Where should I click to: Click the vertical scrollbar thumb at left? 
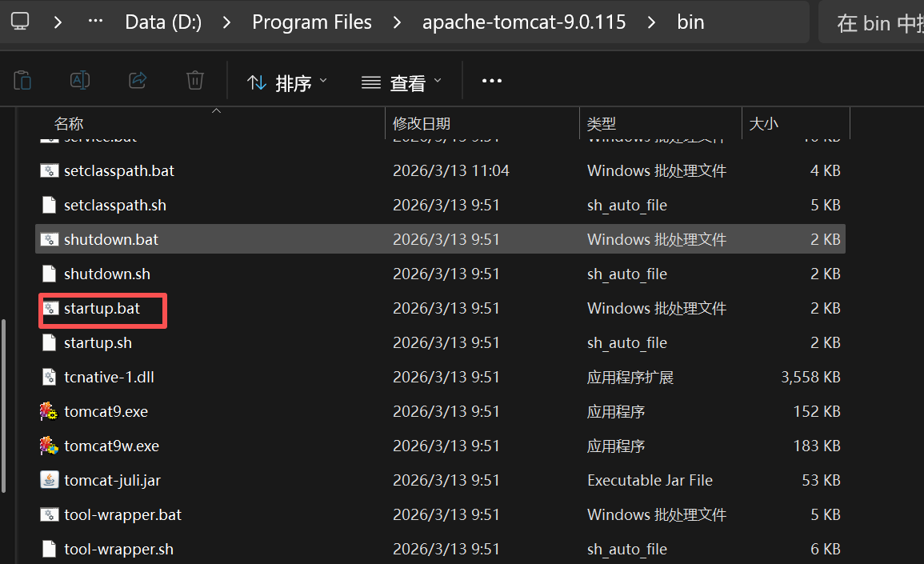(3, 406)
